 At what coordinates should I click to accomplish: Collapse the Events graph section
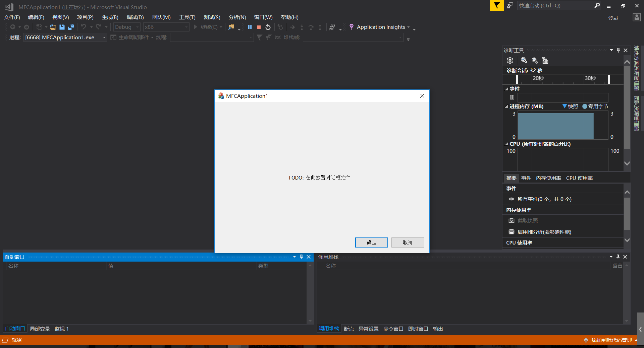coord(506,89)
